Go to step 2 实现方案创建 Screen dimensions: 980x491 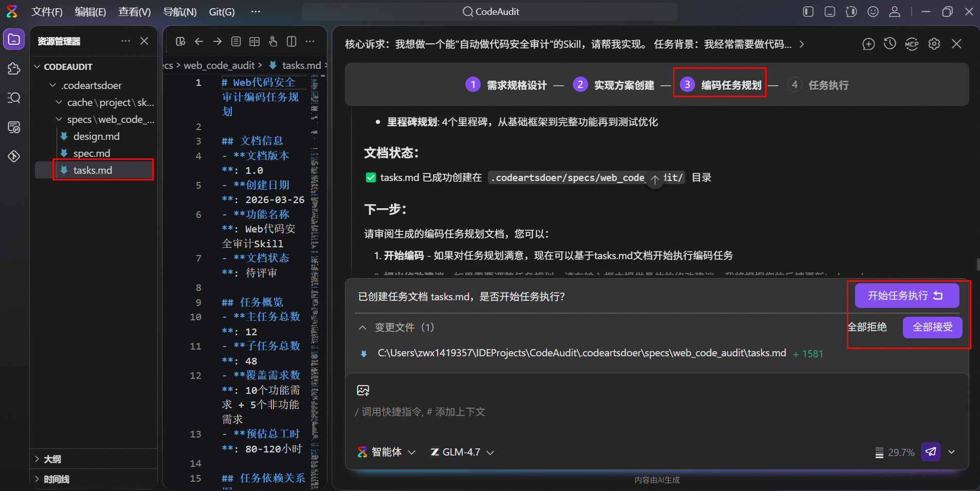[x=613, y=85]
